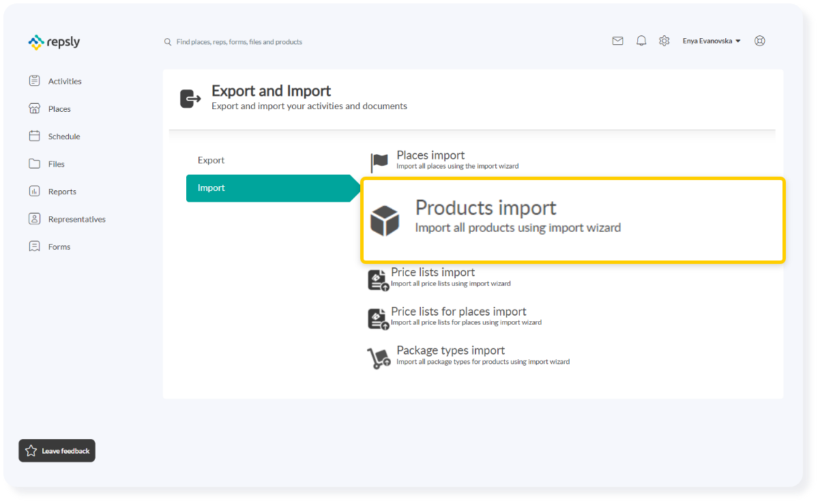Image resolution: width=820 pixels, height=504 pixels.
Task: Open Forms from the sidebar
Action: pyautogui.click(x=59, y=247)
